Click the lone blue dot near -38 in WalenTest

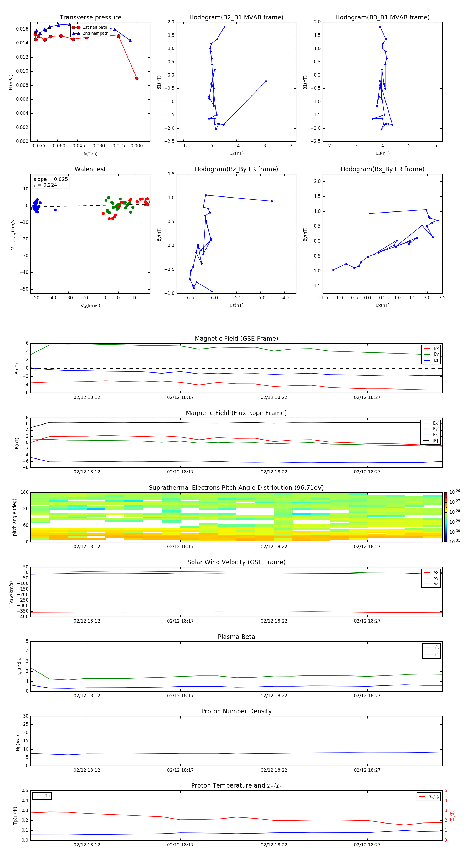55,210
